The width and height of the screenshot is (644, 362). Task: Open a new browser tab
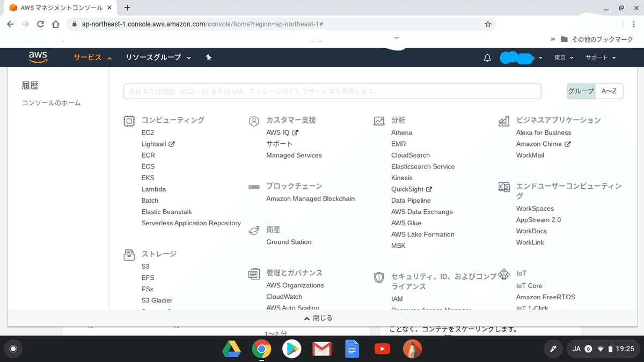pyautogui.click(x=127, y=8)
